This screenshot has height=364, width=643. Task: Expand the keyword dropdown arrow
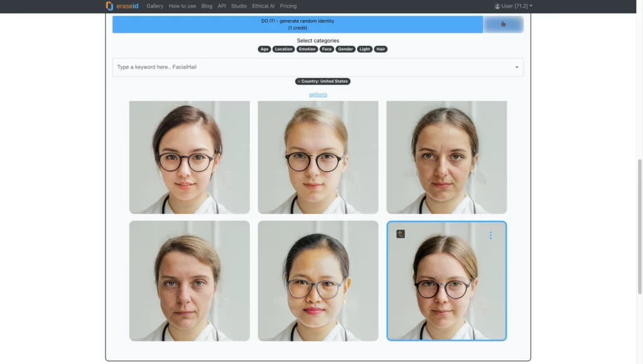coord(516,67)
